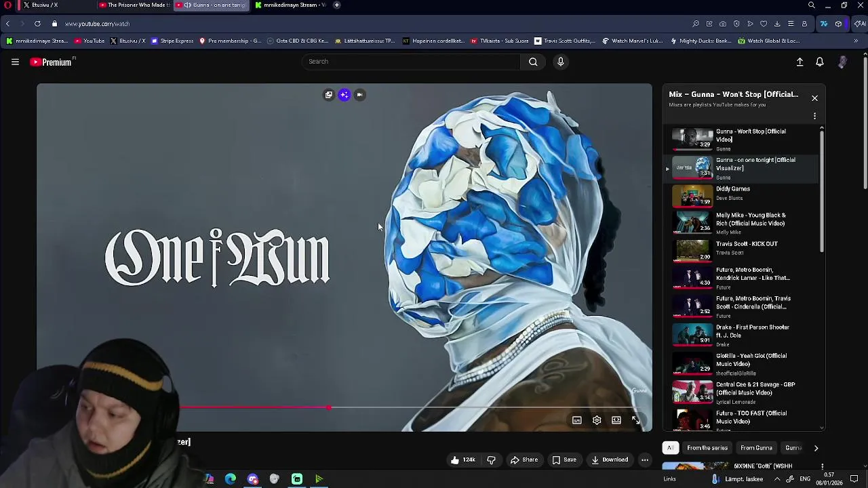Open the YouTube notifications bell
This screenshot has width=868, height=488.
coord(819,62)
